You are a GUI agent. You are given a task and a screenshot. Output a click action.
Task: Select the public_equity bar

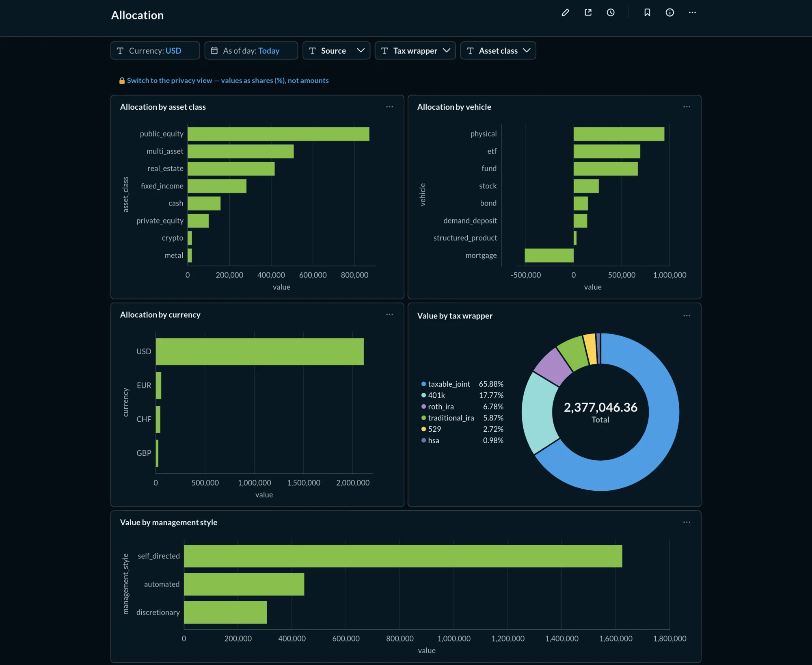click(x=279, y=134)
